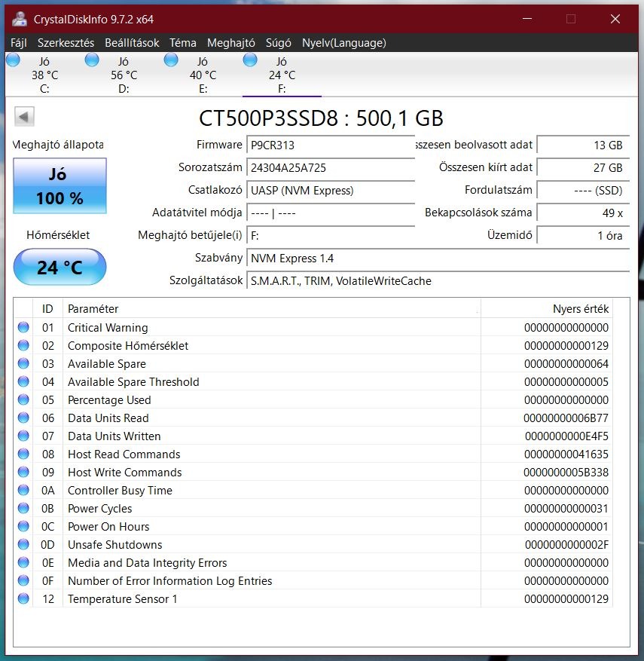Select drive C: tab at 38 °C

[44, 75]
